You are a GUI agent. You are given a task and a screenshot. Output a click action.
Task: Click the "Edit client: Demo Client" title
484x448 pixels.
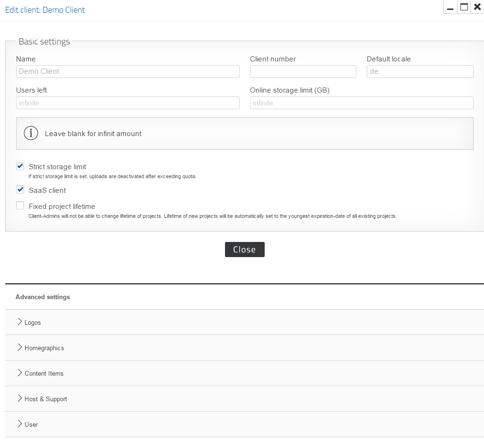[45, 10]
